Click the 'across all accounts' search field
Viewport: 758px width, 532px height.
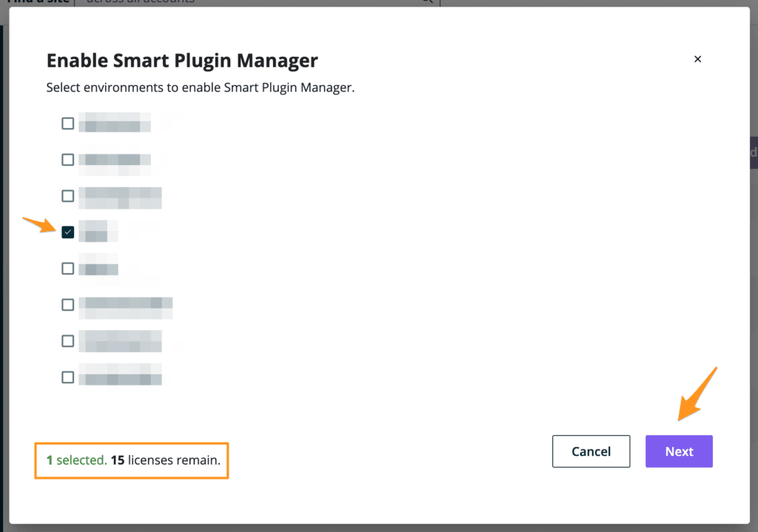[252, 2]
